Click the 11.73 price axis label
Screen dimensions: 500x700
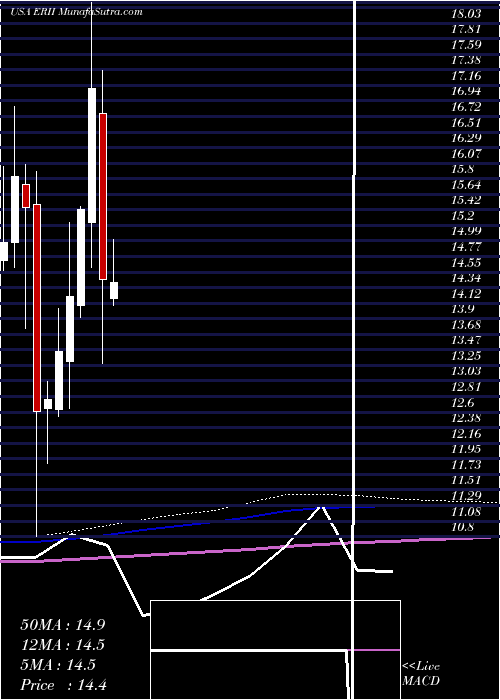tap(467, 465)
